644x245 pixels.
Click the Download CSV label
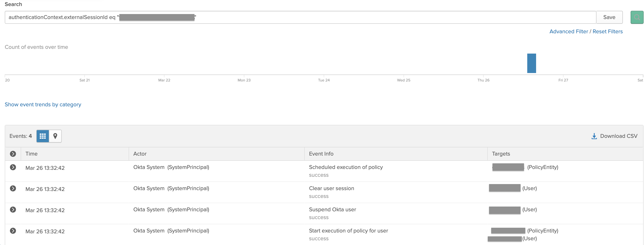coord(617,136)
